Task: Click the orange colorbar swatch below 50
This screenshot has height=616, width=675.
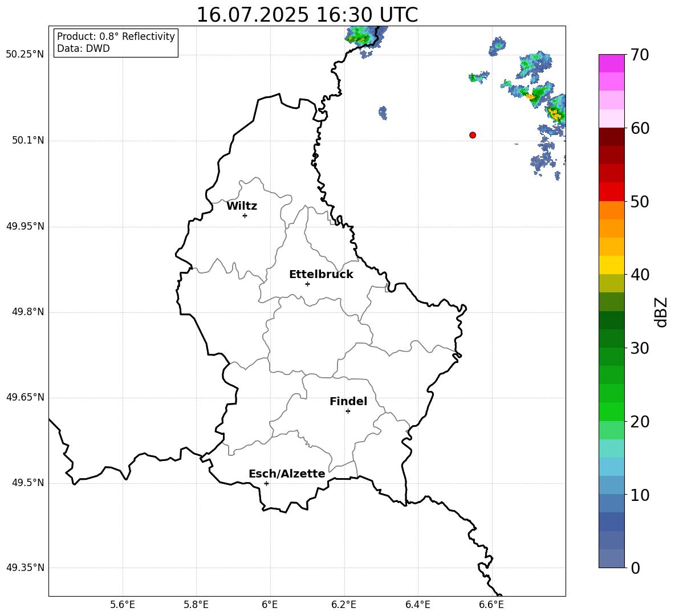Action: [612, 210]
